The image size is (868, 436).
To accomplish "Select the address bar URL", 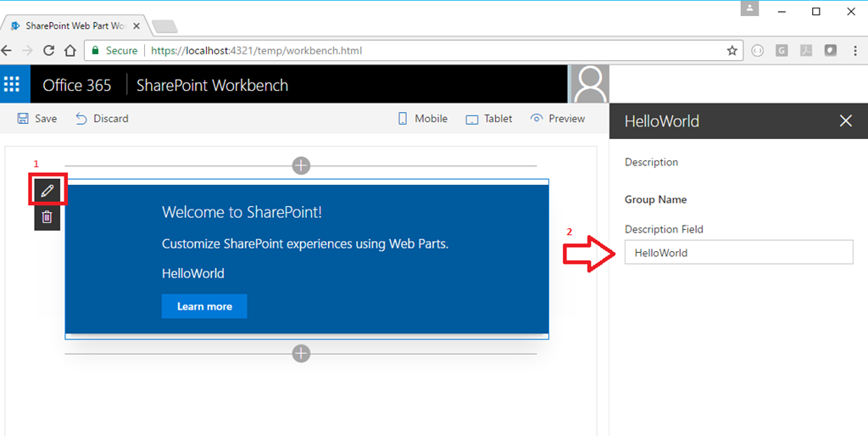I will coord(256,50).
